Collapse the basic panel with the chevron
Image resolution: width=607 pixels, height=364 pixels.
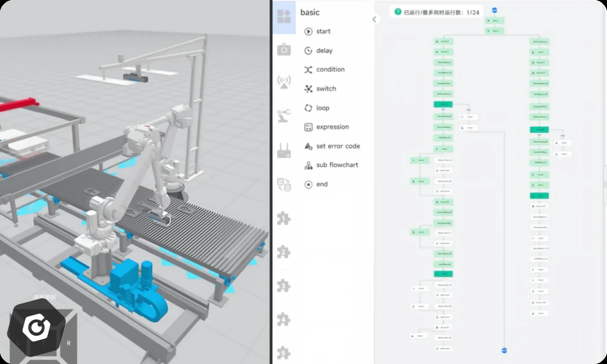(374, 19)
